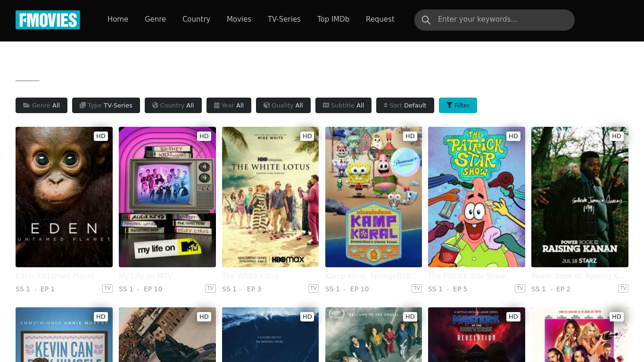This screenshot has height=362, width=644.
Task: Click TV badge under The Patrick Star Show
Action: [x=520, y=288]
